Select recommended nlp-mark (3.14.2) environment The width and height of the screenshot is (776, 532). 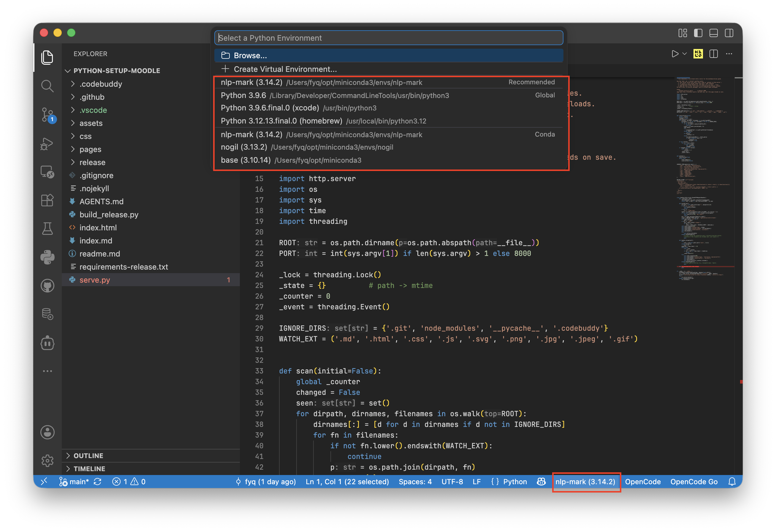tap(389, 82)
